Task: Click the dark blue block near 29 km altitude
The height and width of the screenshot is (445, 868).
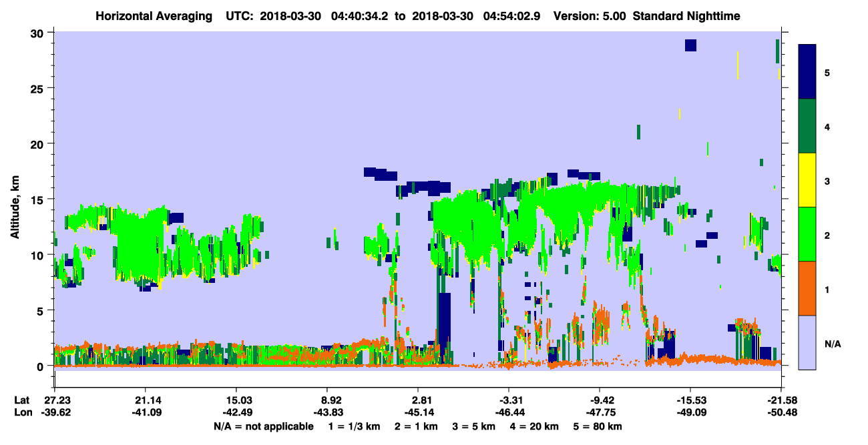Action: [x=690, y=45]
